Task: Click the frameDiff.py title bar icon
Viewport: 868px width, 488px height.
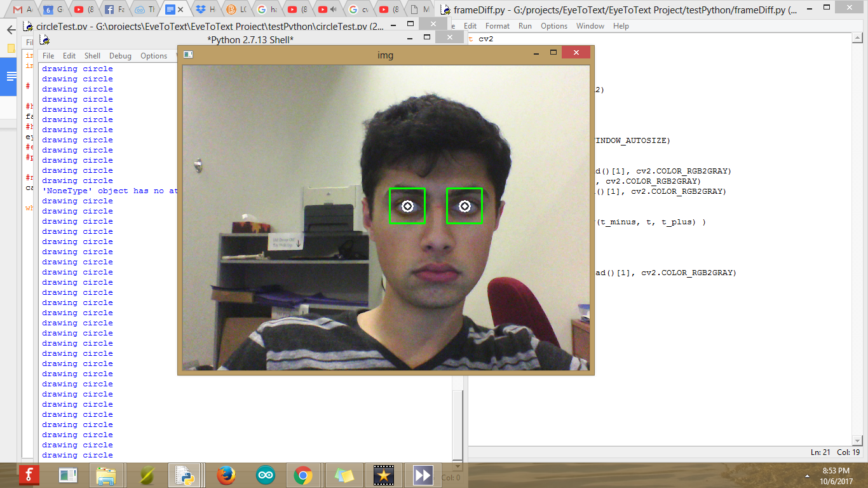Action: point(445,10)
